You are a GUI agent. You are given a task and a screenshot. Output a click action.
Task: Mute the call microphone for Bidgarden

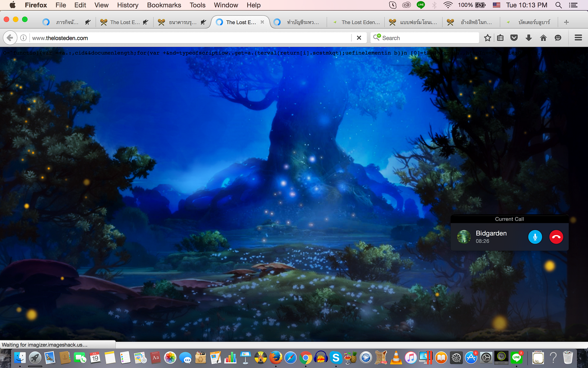(535, 237)
